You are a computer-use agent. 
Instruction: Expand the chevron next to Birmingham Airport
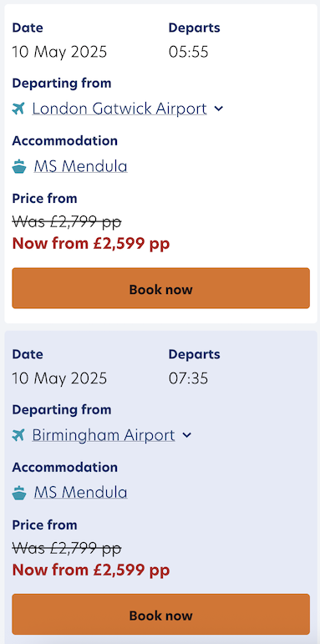tap(187, 435)
